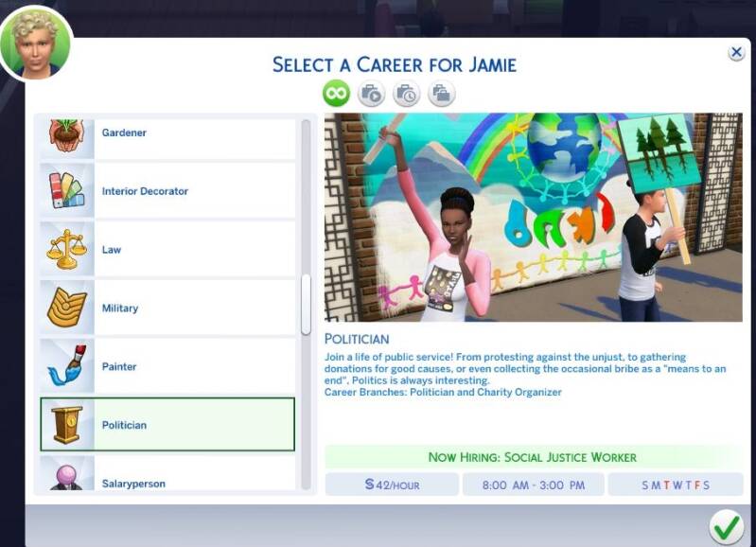Click the Military chevron badge icon
Image resolution: width=756 pixels, height=547 pixels.
tap(66, 308)
